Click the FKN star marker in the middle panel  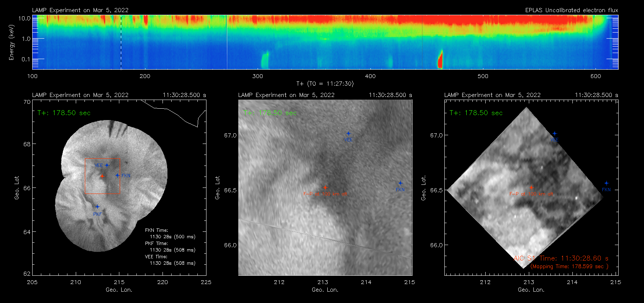400,183
